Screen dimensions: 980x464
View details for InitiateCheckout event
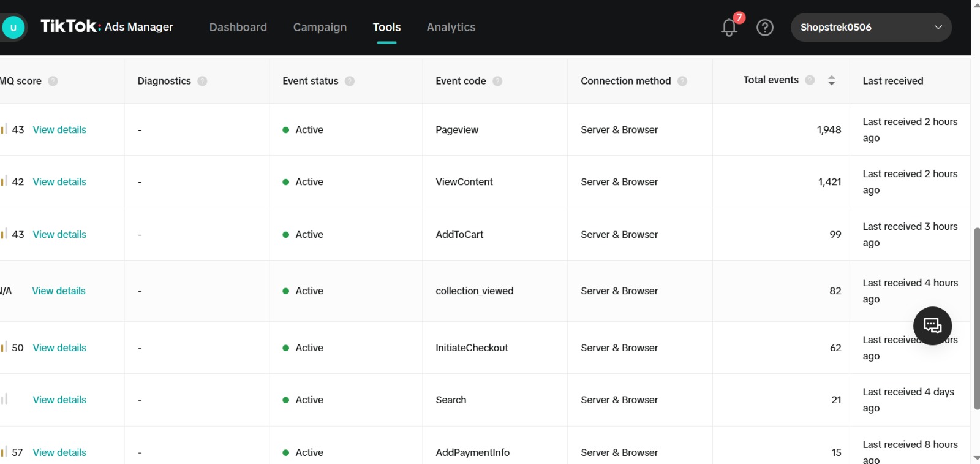[59, 348]
